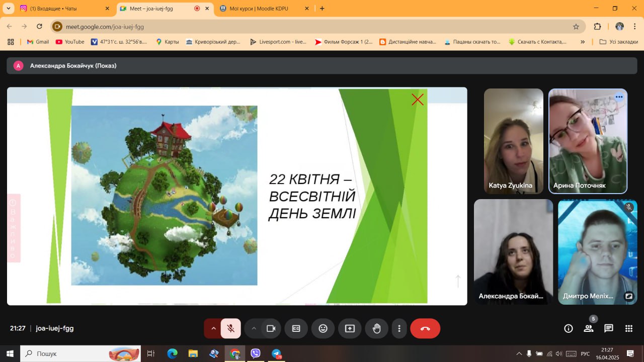
Task: Raise hand in the meeting
Action: tap(376, 328)
